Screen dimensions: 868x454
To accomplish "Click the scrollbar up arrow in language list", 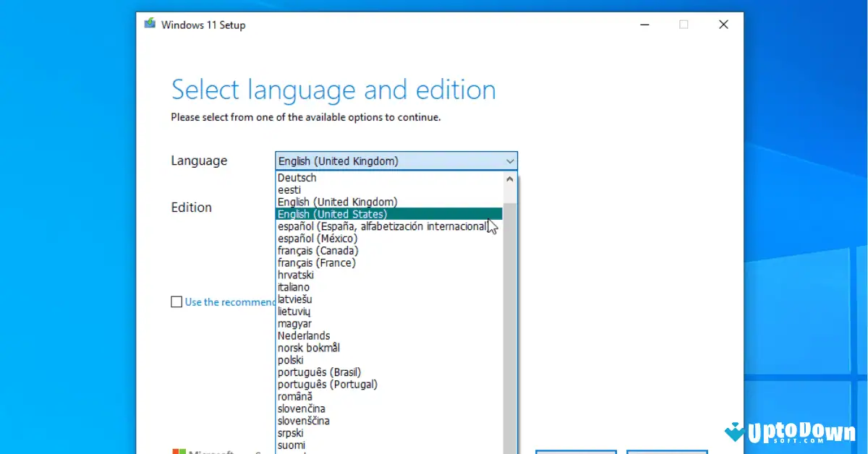I will coord(509,179).
